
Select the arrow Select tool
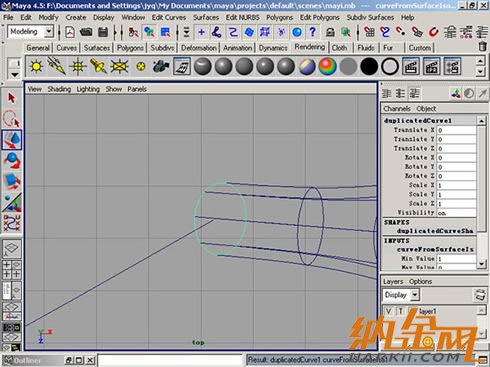[12, 98]
